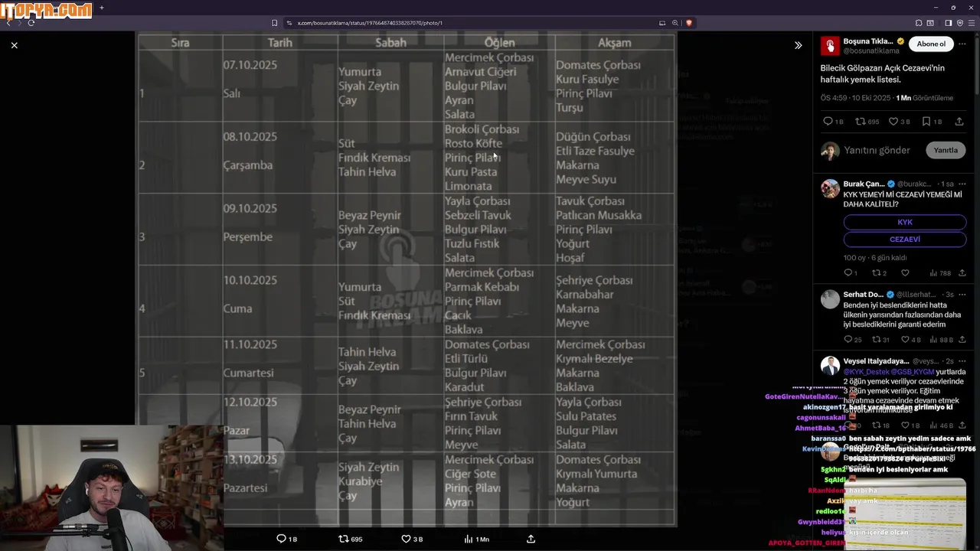Viewport: 980px width, 551px height.
Task: Open a new browser tab with plus
Action: pyautogui.click(x=102, y=8)
